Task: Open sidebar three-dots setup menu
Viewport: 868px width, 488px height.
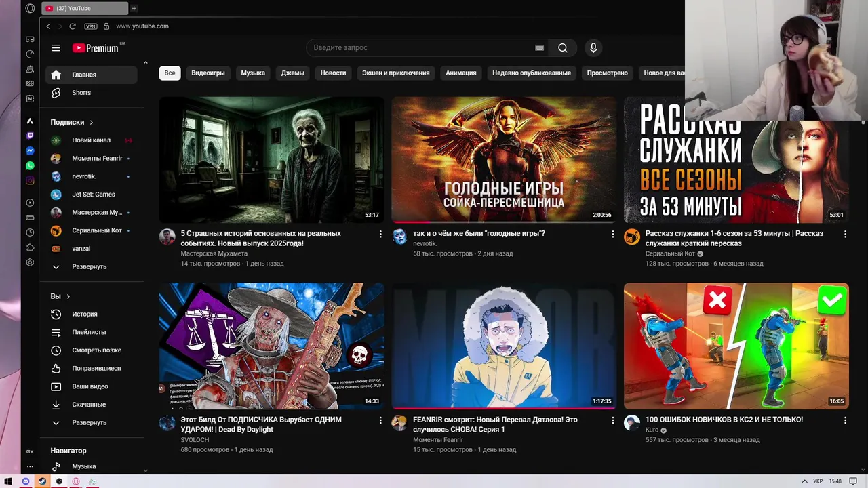Action: pos(30,466)
